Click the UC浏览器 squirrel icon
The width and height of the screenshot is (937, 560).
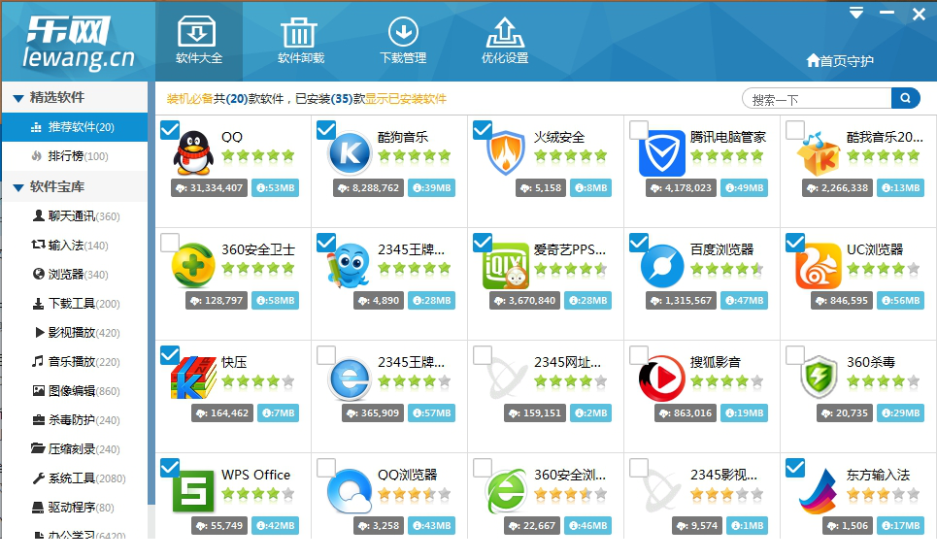coord(819,266)
